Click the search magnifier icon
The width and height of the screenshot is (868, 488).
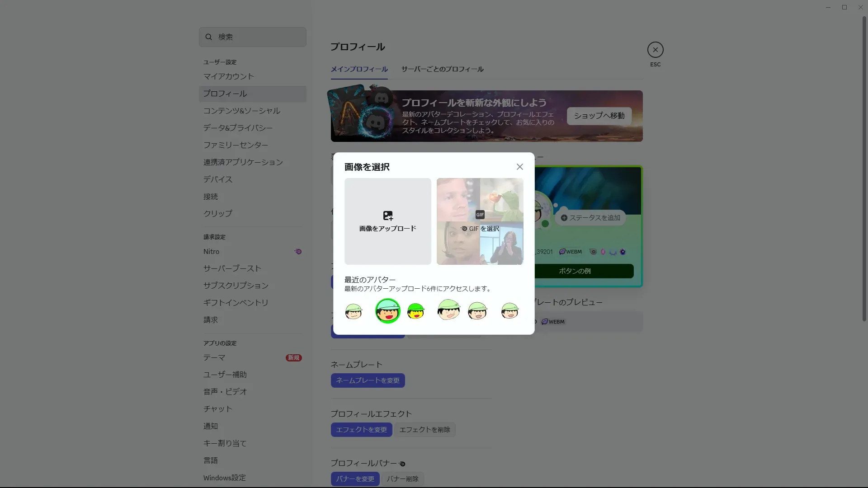pyautogui.click(x=208, y=37)
